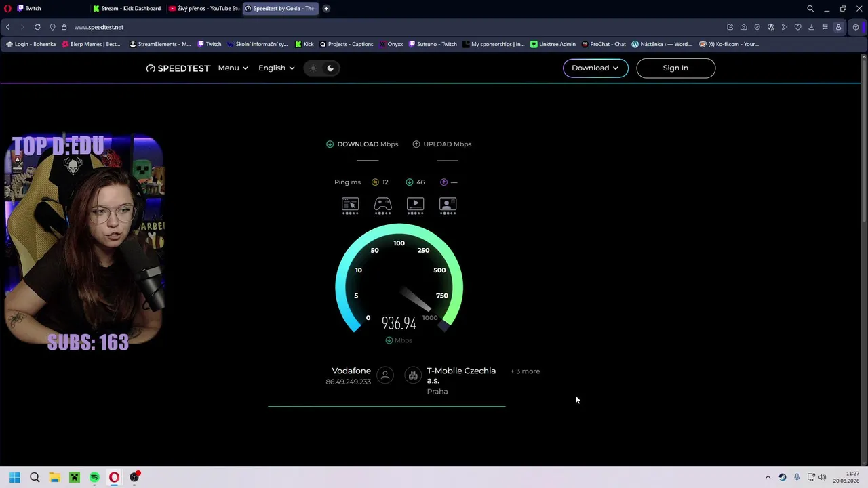The height and width of the screenshot is (488, 868).
Task: Open the English language dropdown
Action: 277,68
